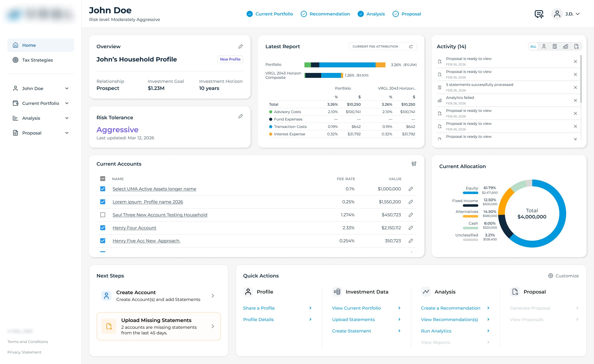The width and height of the screenshot is (594, 364).
Task: Filter activity by the person icon
Action: [x=544, y=46]
